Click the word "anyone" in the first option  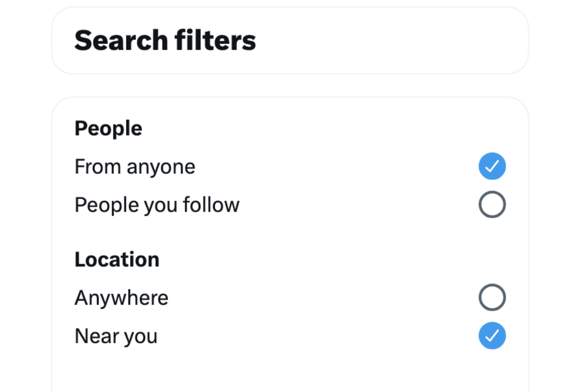[x=161, y=167]
